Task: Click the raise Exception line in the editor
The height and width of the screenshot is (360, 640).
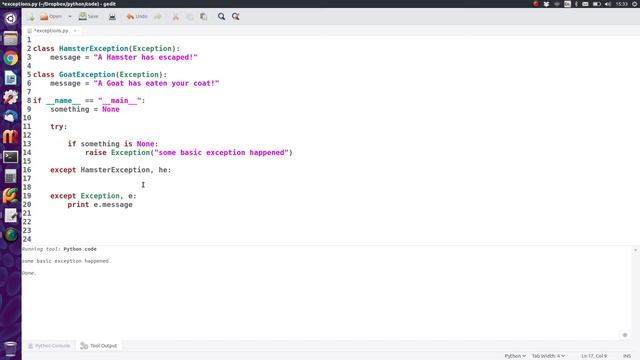Action: (189, 153)
